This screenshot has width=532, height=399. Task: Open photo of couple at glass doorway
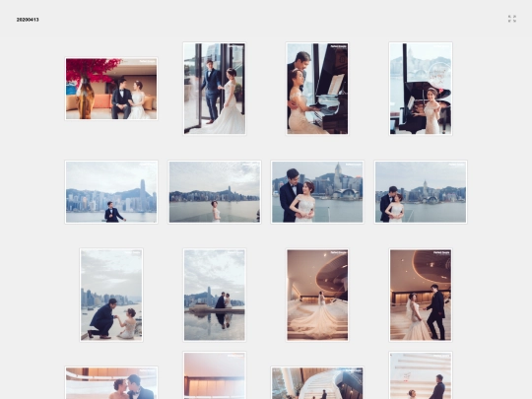215,89
